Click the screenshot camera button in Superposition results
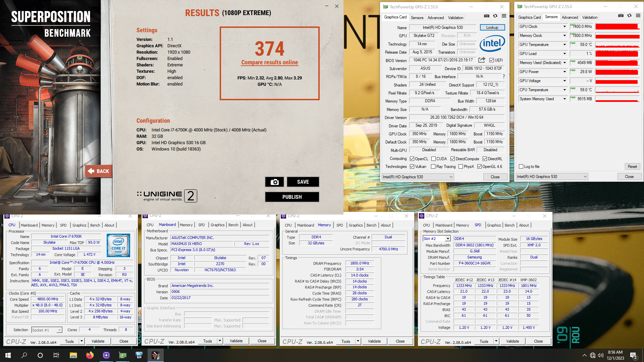The width and height of the screenshot is (644, 362). [x=274, y=182]
